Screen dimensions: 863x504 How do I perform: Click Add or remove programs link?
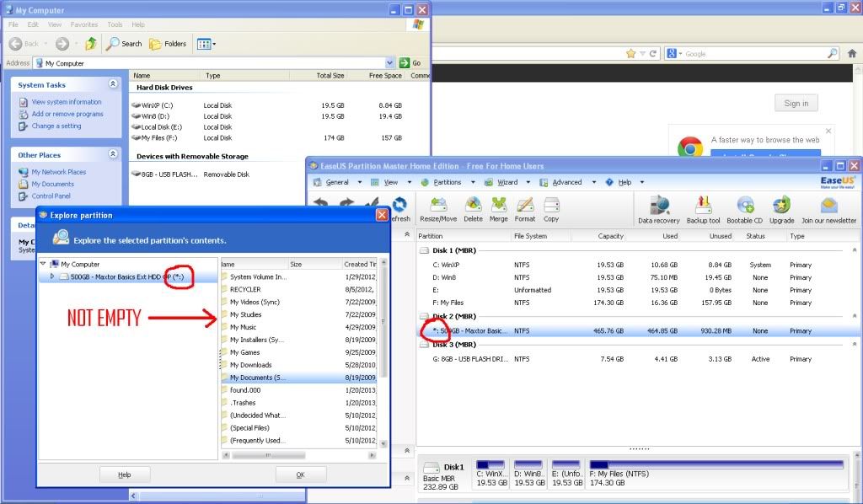67,114
